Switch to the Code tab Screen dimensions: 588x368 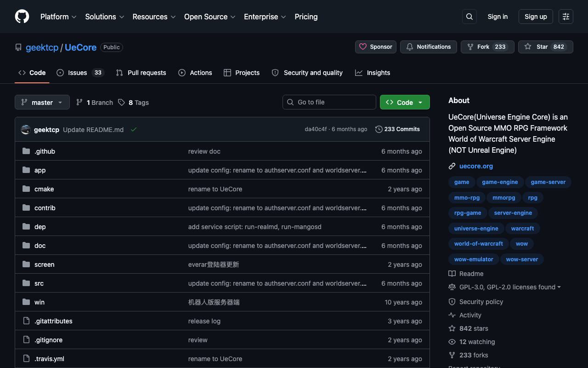click(32, 73)
